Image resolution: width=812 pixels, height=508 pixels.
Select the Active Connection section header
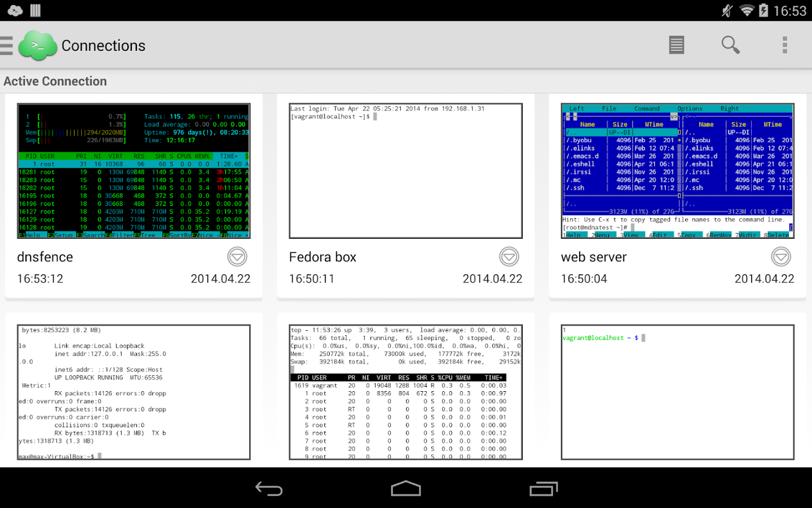coord(55,81)
